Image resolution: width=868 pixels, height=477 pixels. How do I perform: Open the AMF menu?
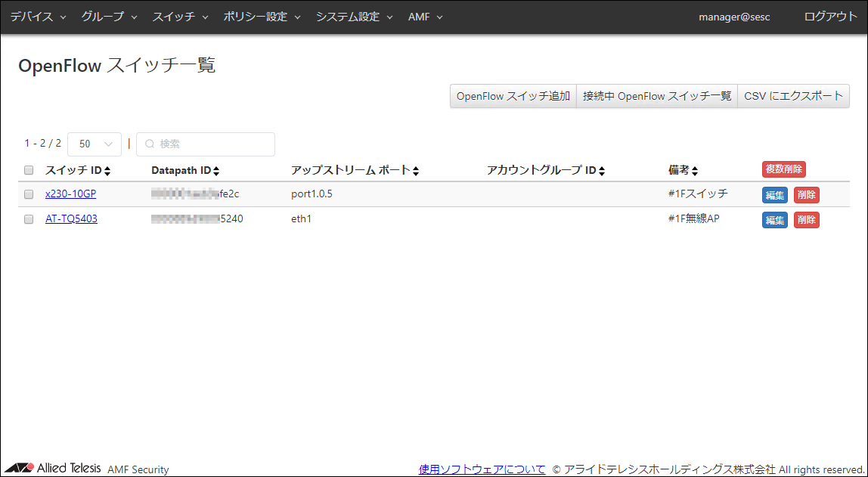click(x=425, y=17)
